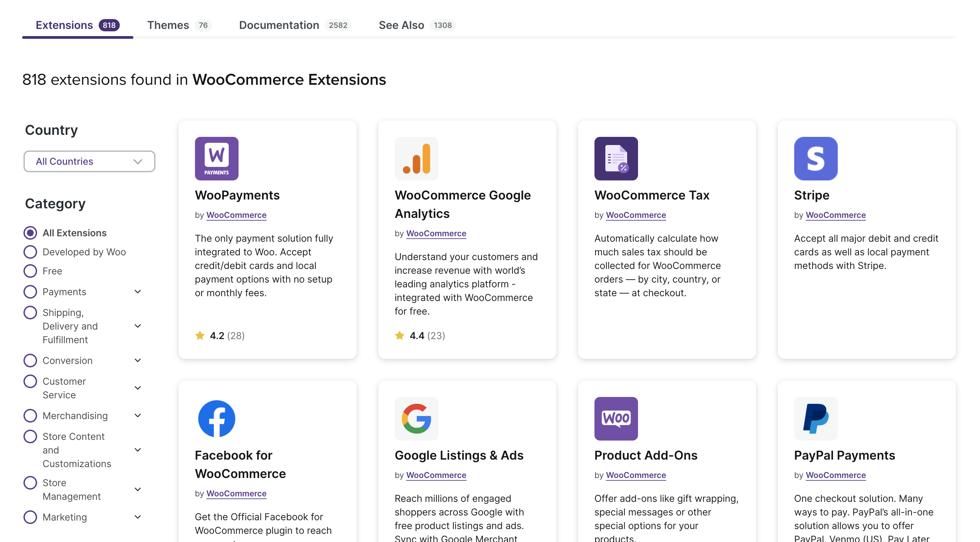
Task: Select Developed by Woo radio option
Action: click(x=30, y=252)
